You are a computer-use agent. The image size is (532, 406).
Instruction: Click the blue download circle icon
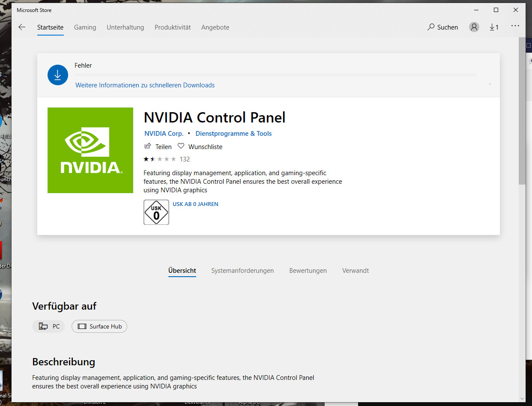[x=58, y=75]
